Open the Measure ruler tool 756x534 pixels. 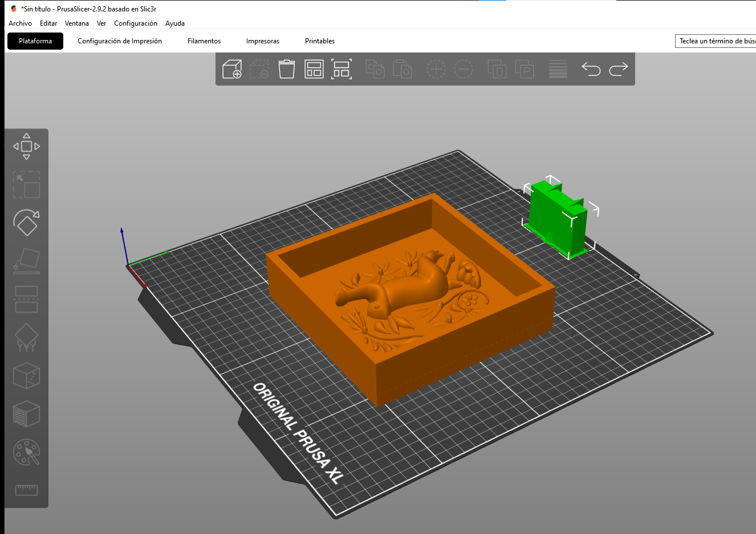(26, 490)
